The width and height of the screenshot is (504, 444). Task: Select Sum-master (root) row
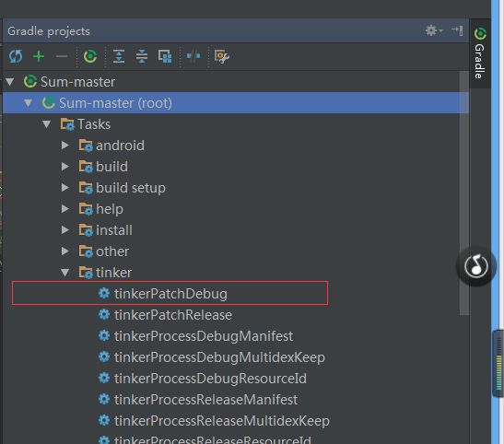(235, 103)
